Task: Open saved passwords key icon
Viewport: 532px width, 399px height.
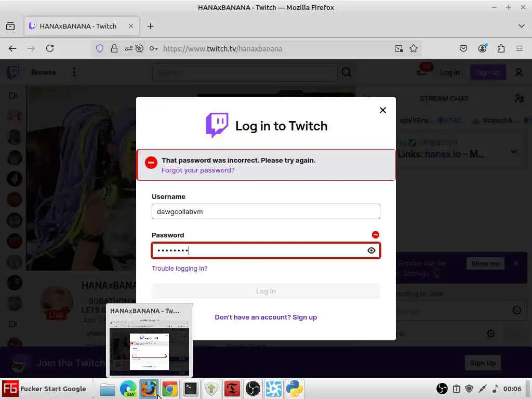Action: click(154, 48)
